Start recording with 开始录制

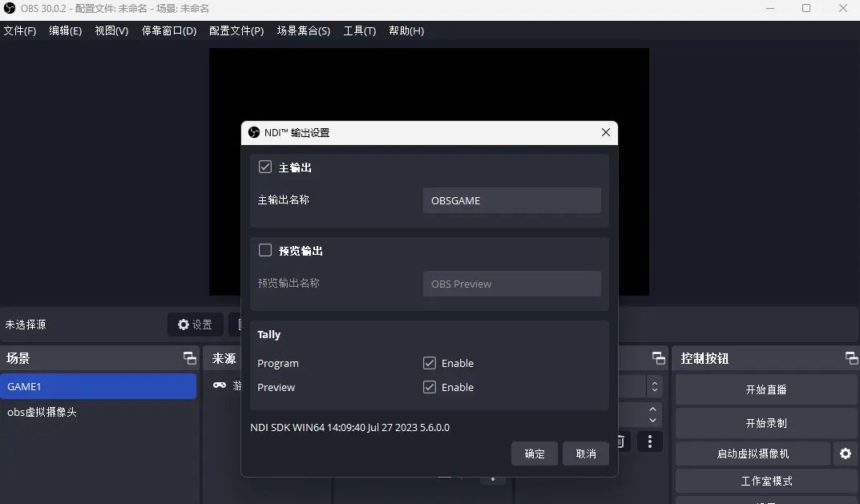click(764, 422)
